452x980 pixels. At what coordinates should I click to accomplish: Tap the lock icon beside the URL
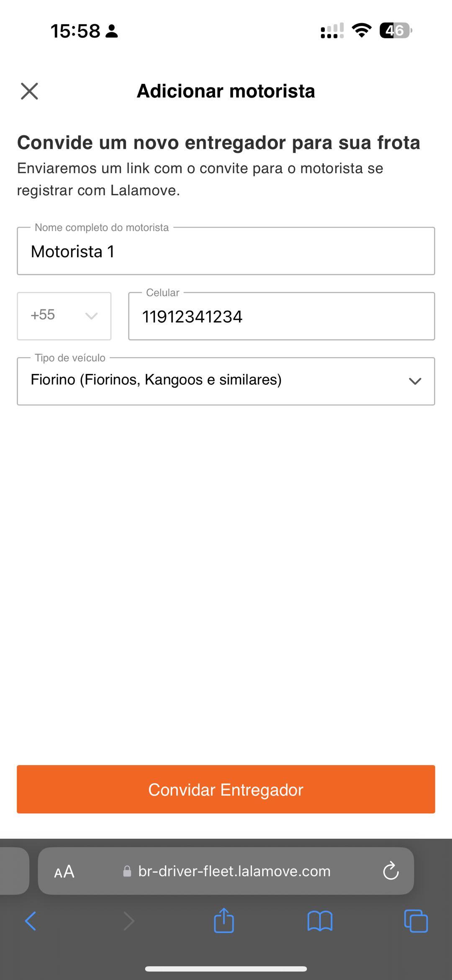point(127,872)
